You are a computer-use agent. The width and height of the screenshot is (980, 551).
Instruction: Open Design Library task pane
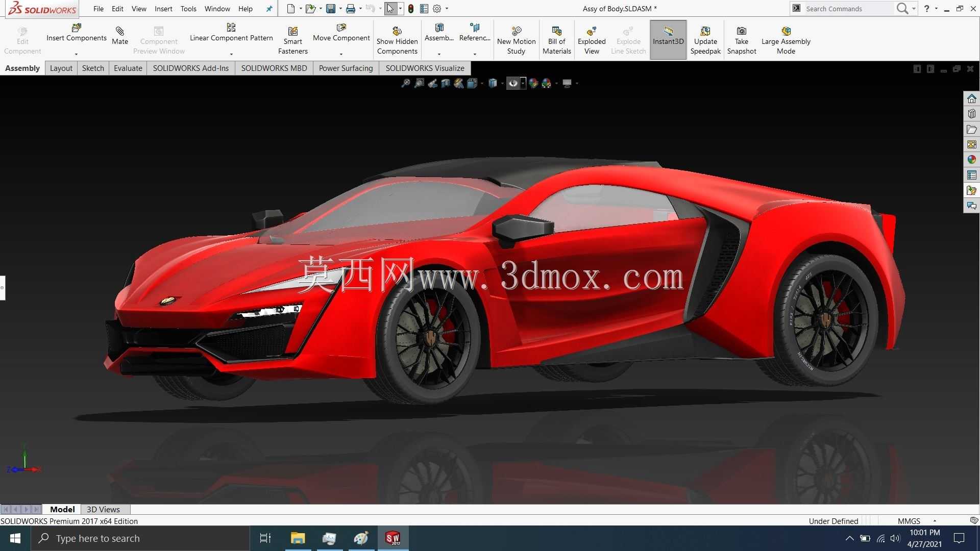971,114
